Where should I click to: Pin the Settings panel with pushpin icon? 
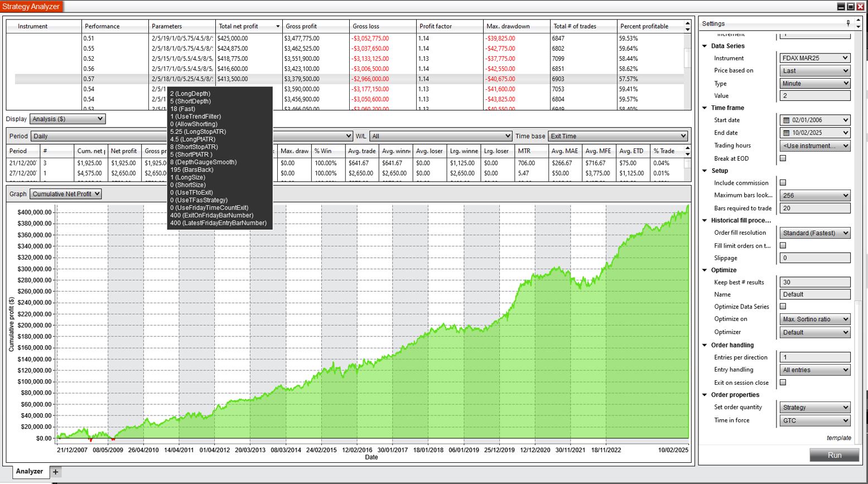[848, 23]
